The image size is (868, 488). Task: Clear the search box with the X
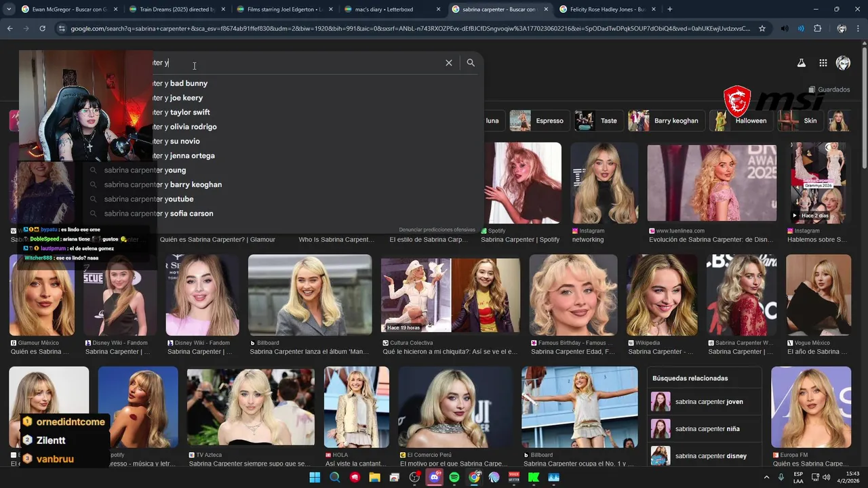448,62
